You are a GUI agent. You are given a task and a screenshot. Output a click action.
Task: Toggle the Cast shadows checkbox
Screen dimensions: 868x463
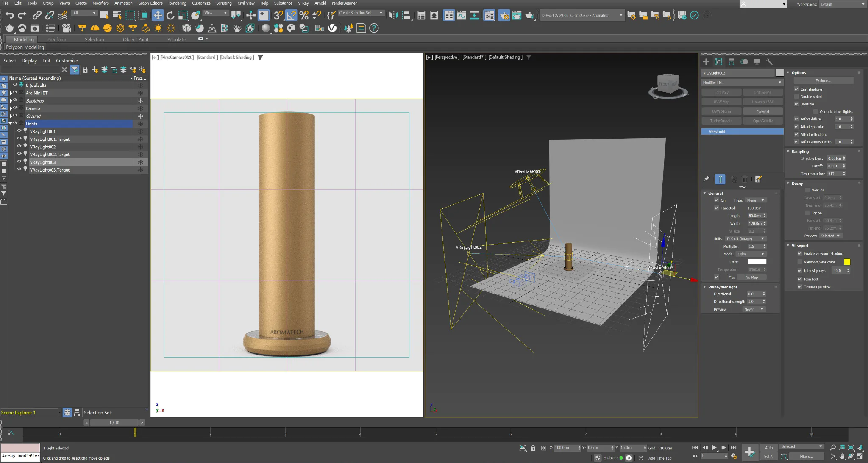[796, 89]
